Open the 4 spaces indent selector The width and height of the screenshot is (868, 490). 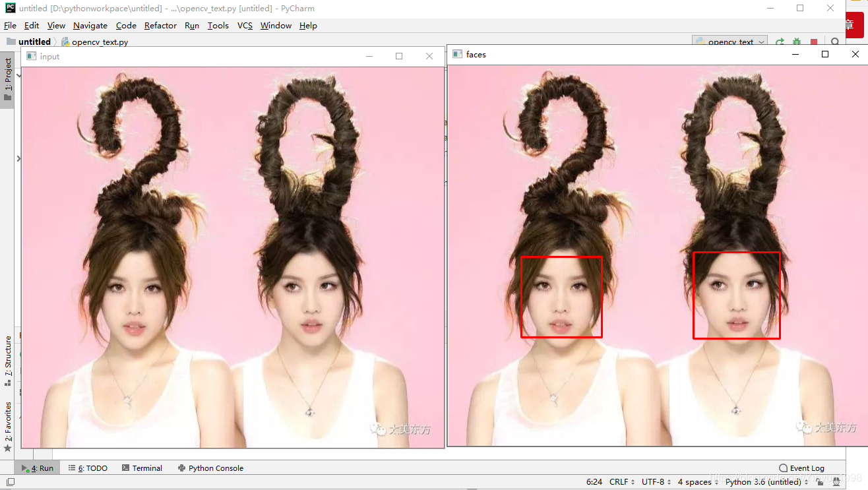coord(698,482)
